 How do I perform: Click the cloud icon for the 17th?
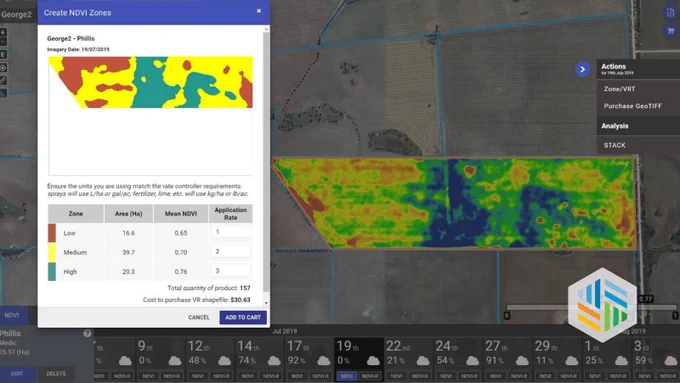(324, 360)
